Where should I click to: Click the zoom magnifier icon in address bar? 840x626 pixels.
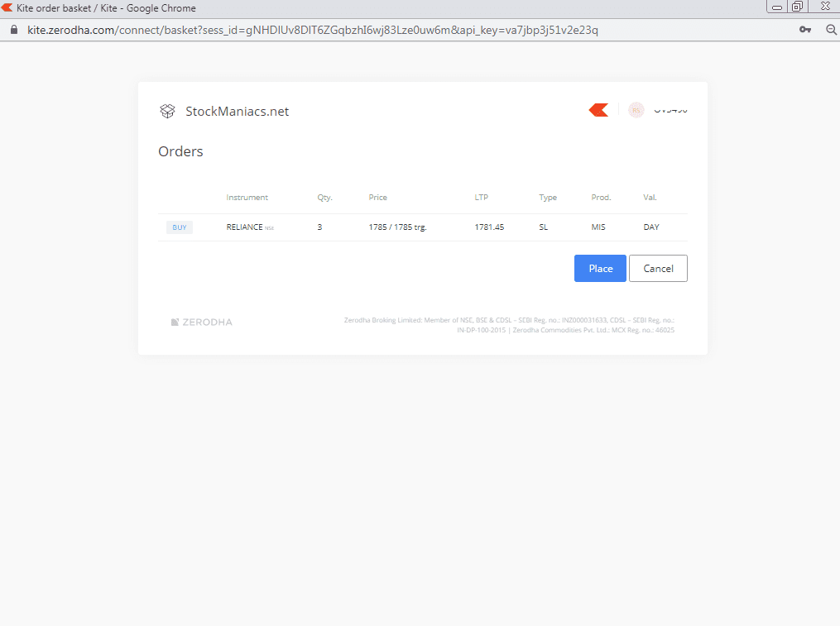[831, 30]
